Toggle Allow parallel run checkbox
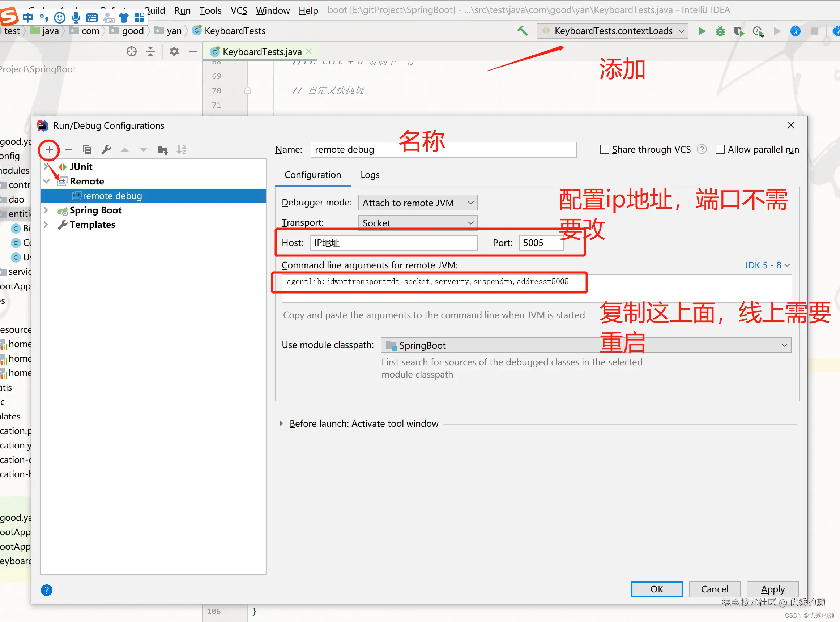The height and width of the screenshot is (622, 840). (x=720, y=149)
